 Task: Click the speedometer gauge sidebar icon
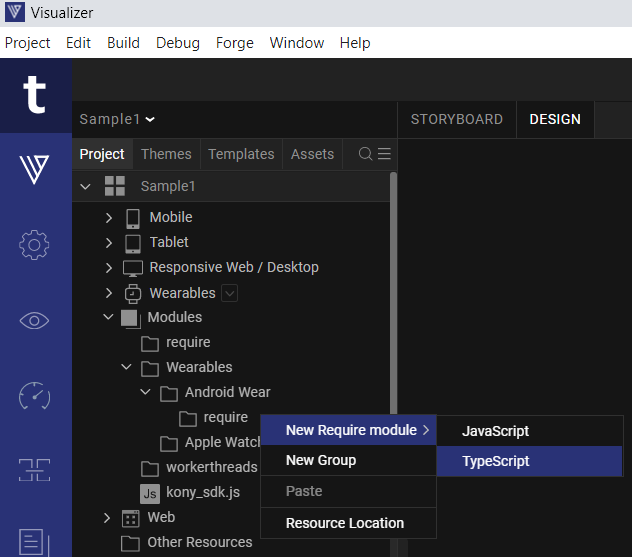click(x=35, y=396)
